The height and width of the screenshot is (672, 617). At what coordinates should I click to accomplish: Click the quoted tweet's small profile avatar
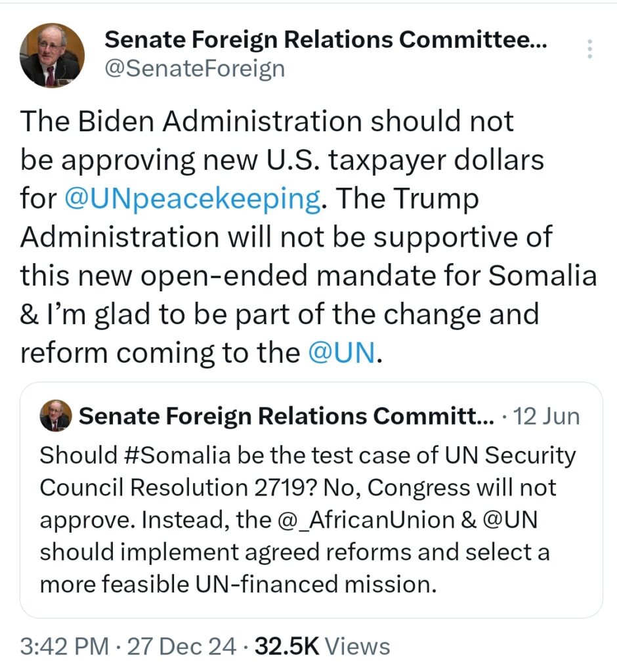coord(55,415)
